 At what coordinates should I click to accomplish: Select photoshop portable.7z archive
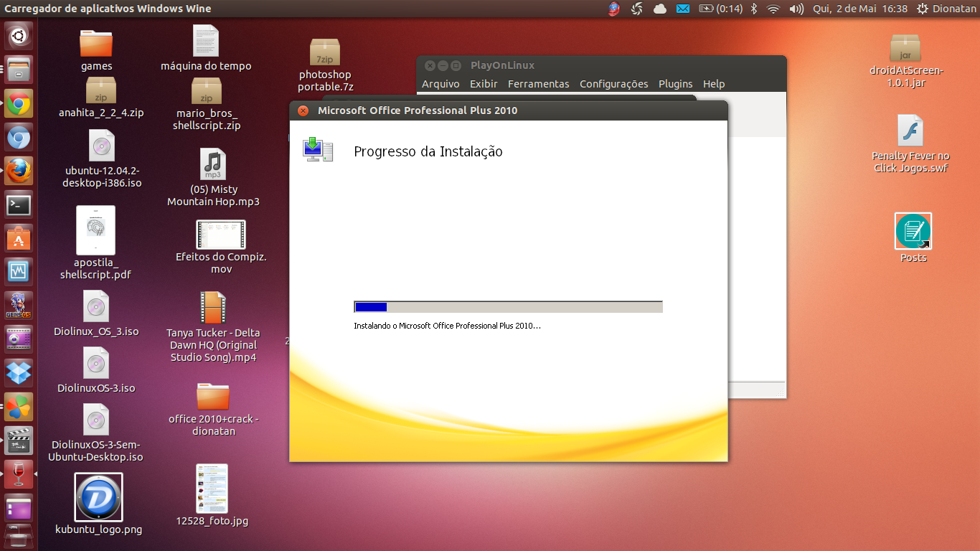pyautogui.click(x=325, y=65)
